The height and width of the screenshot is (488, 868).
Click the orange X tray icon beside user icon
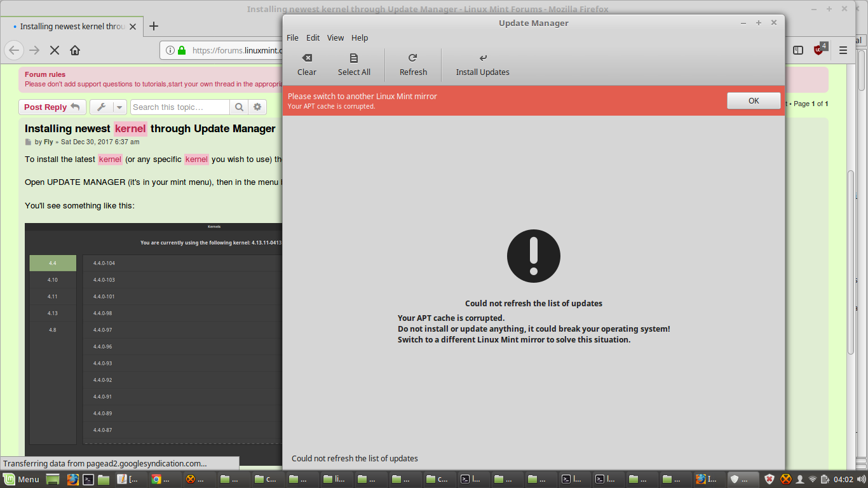pyautogui.click(x=785, y=479)
